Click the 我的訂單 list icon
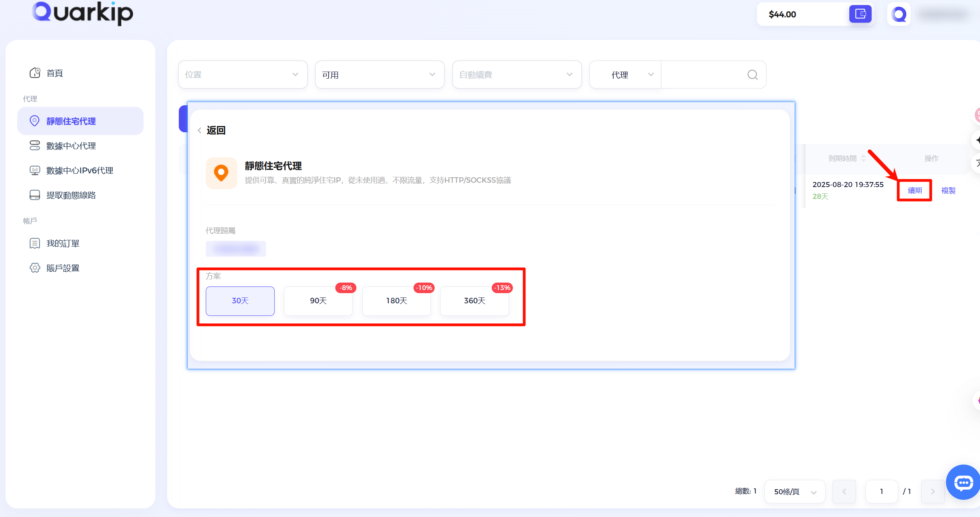 coord(35,243)
